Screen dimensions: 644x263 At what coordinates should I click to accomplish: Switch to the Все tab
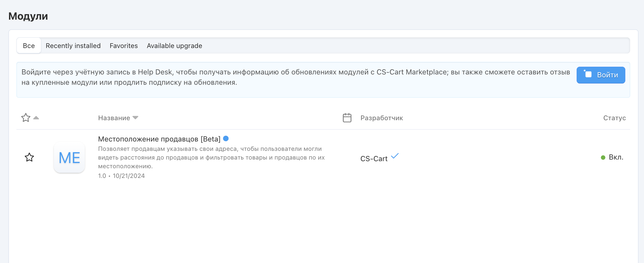[x=29, y=46]
